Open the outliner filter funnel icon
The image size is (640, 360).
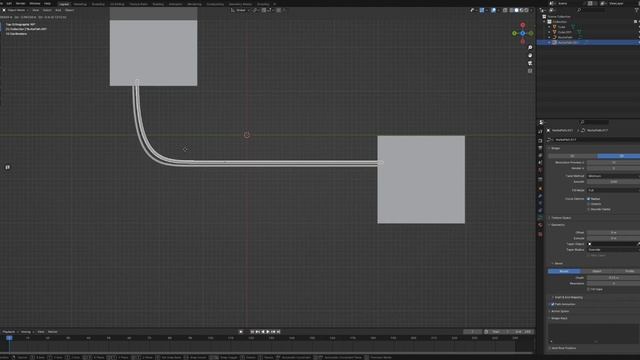click(636, 10)
